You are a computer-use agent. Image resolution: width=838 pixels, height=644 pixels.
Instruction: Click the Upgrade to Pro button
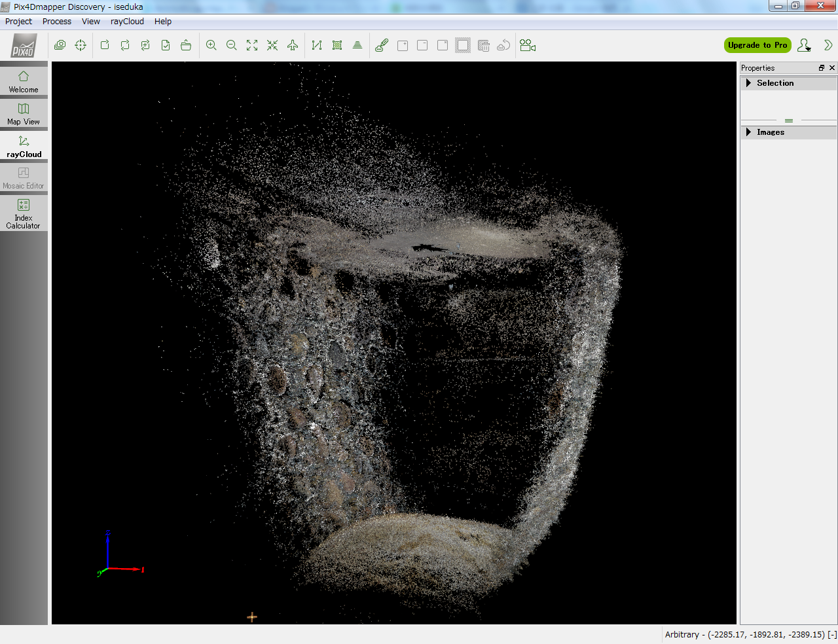757,45
